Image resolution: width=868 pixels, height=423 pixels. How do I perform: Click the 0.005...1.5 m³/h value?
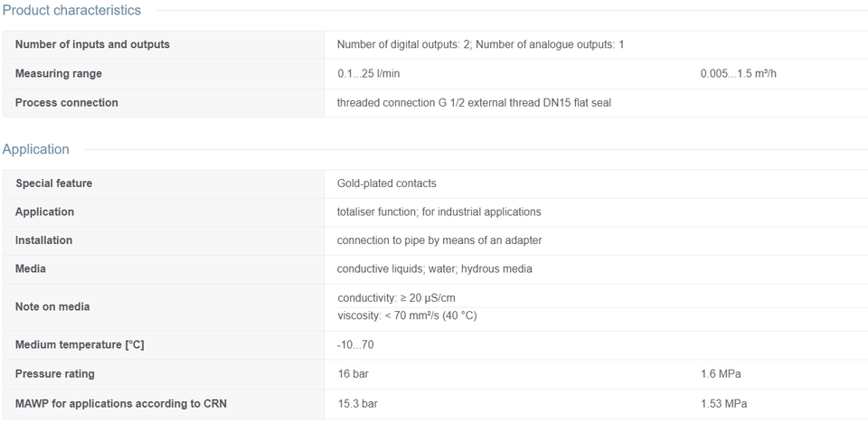point(739,73)
